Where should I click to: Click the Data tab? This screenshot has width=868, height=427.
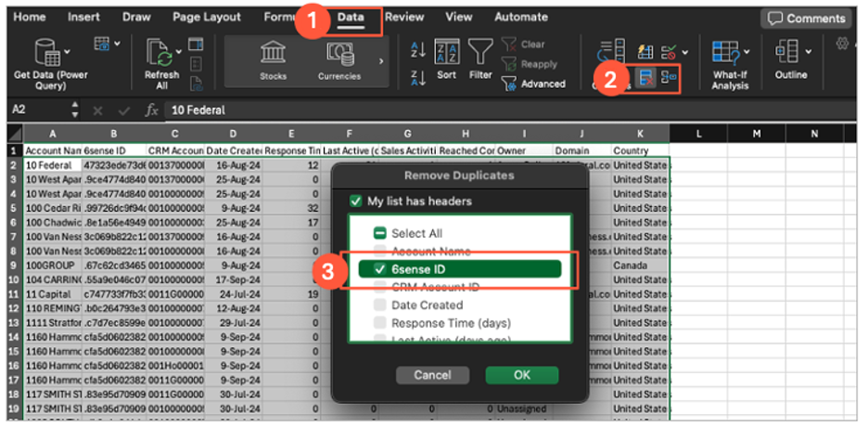(351, 17)
